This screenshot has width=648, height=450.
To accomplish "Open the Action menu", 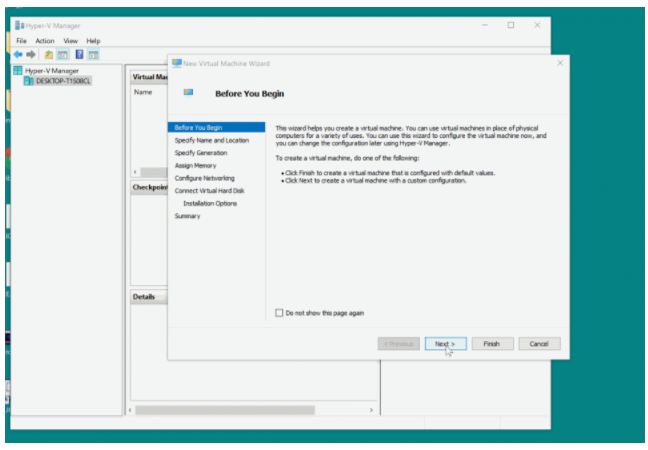I will (45, 41).
